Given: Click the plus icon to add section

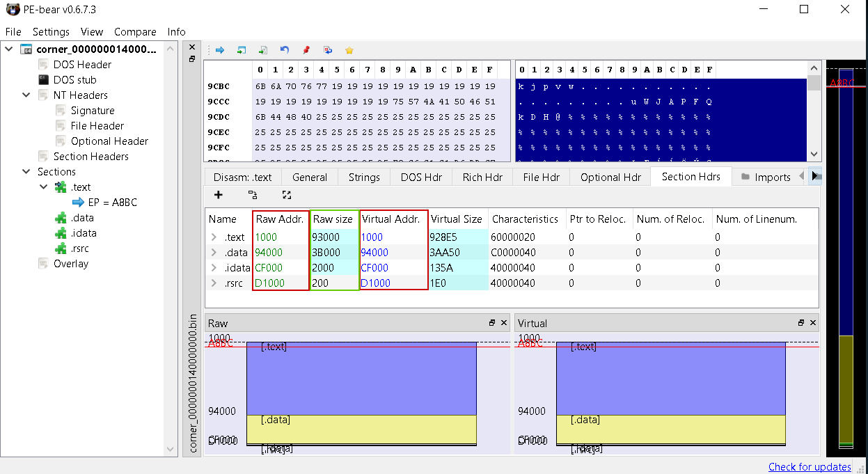Looking at the screenshot, I should tap(218, 195).
